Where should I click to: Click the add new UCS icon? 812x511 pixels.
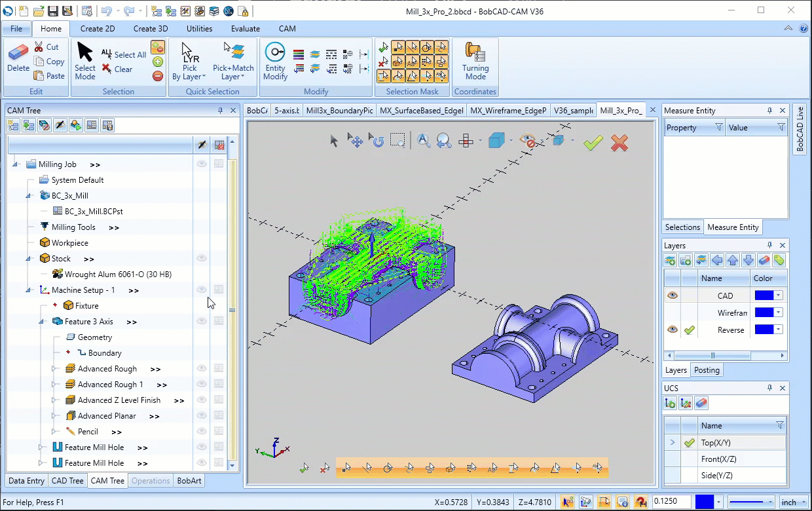(671, 403)
